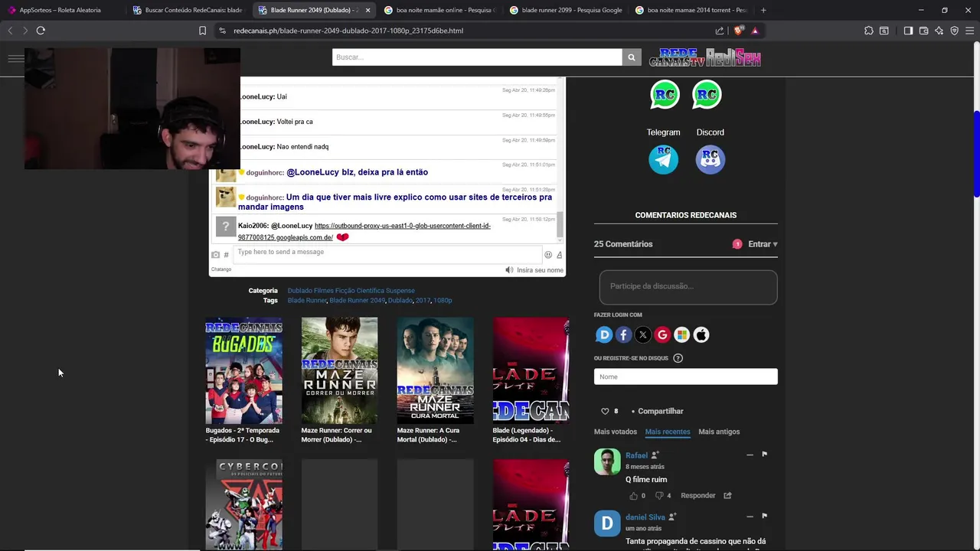This screenshot has height=551, width=980.
Task: Toggle the browser sidebar panel icon
Action: (908, 31)
